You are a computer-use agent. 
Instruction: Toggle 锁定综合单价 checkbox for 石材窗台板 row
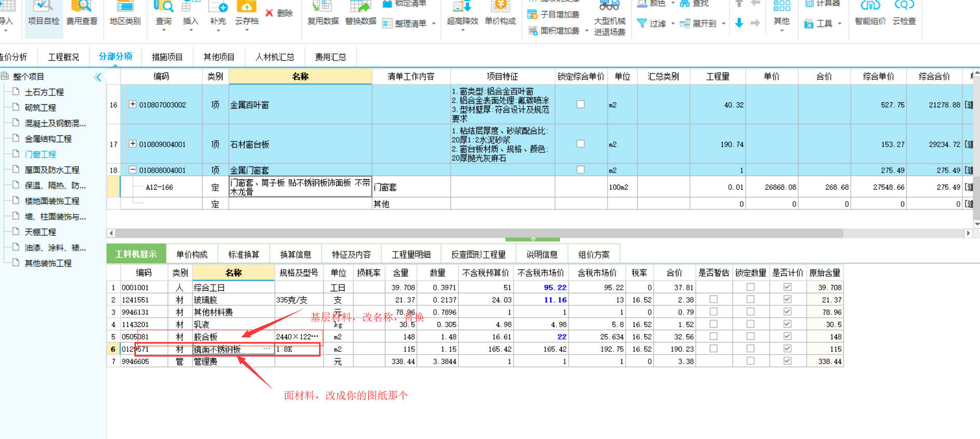pyautogui.click(x=581, y=144)
